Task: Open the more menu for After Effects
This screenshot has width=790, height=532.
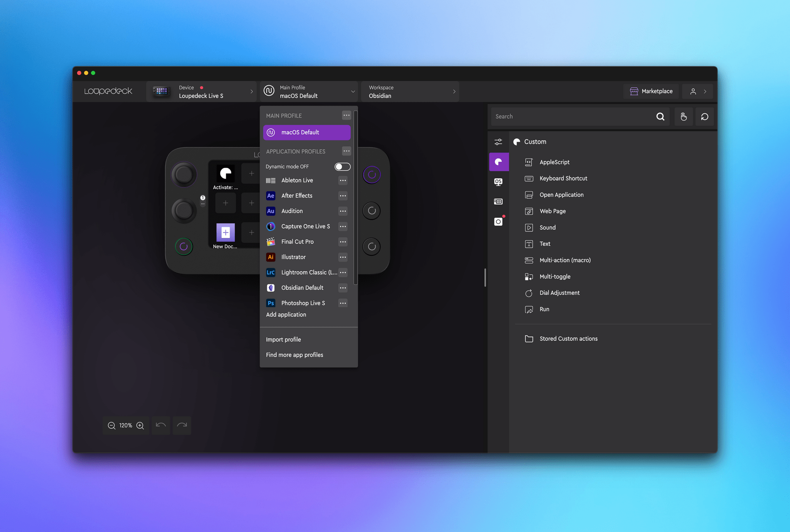Action: [x=343, y=196]
